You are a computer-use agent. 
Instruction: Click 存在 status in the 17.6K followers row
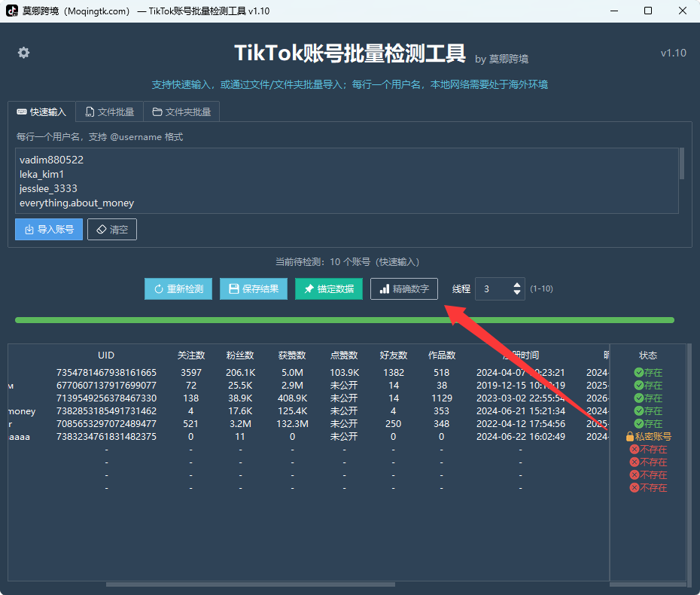tap(648, 411)
